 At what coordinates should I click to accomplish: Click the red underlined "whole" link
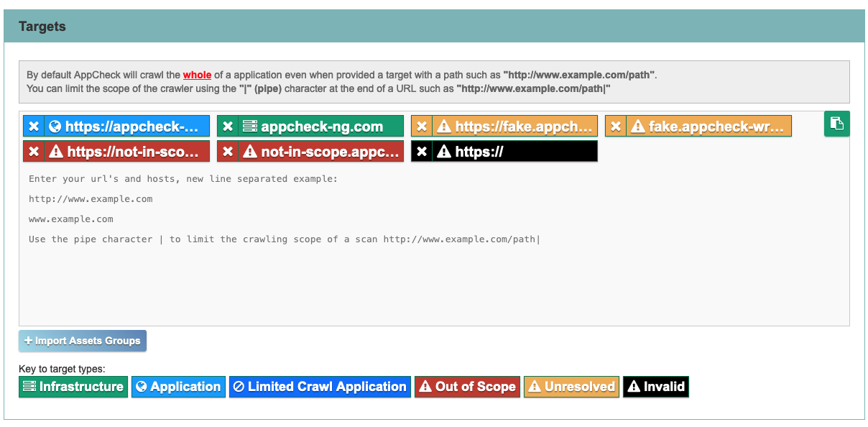(197, 75)
